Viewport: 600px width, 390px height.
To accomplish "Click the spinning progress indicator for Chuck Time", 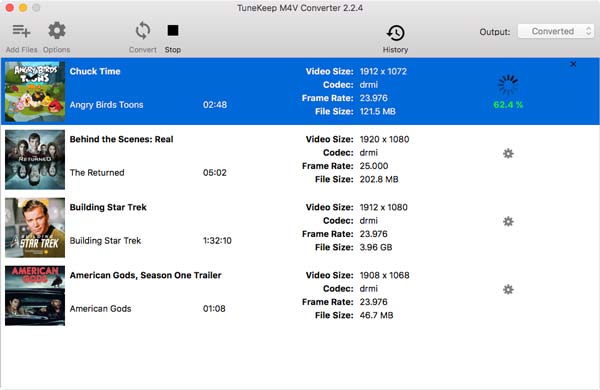I will coord(508,85).
